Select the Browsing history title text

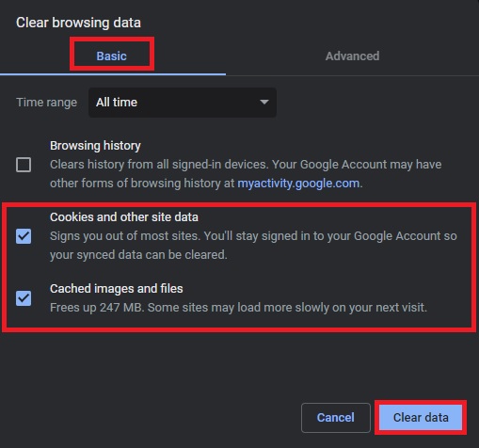point(95,146)
